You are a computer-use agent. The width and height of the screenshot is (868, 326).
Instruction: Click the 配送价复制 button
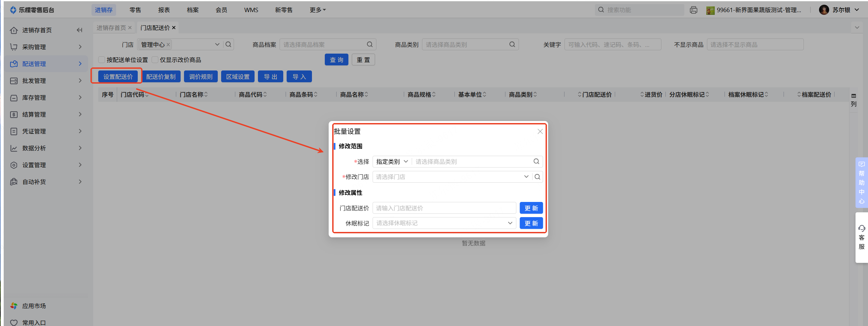[161, 77]
